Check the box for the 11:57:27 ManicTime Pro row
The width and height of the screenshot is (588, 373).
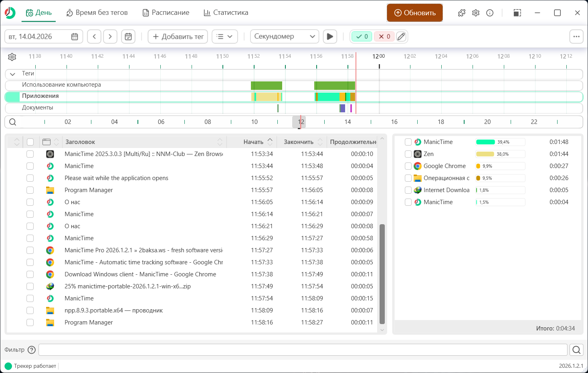click(x=30, y=250)
